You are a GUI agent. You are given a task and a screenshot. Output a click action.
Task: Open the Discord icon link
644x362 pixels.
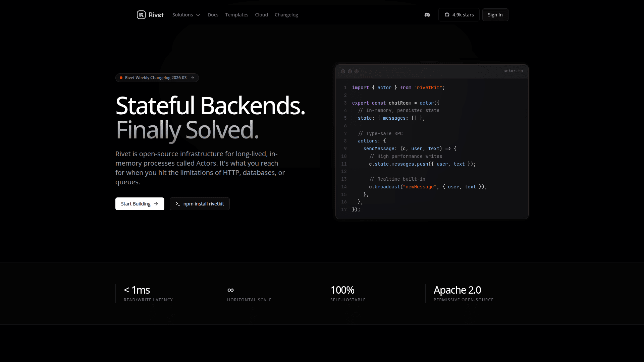[427, 15]
